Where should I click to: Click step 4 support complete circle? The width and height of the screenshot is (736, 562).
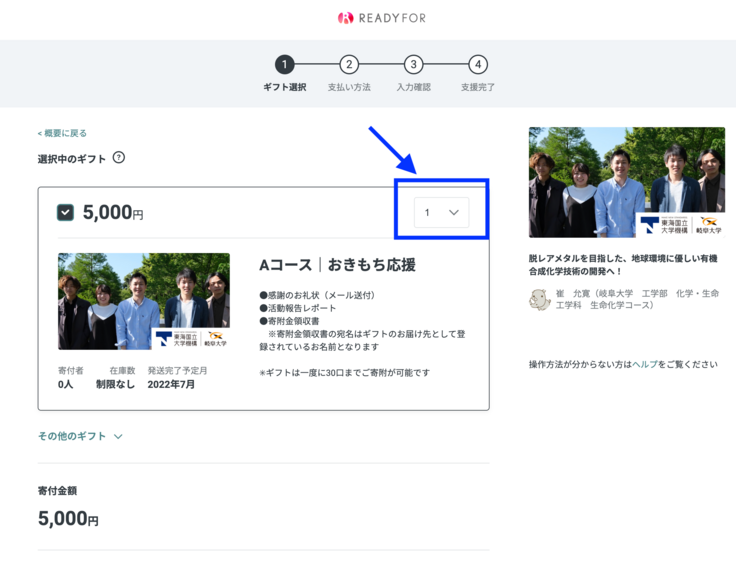point(478,65)
